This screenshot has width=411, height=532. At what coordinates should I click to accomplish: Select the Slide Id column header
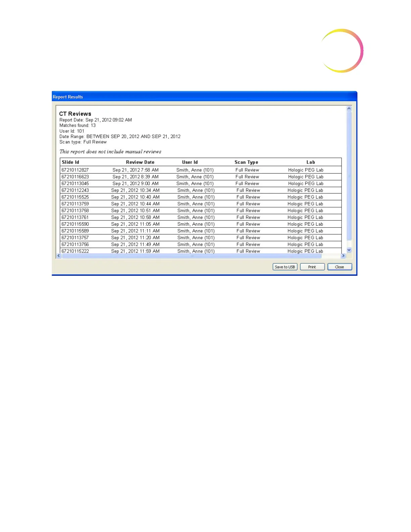click(71, 162)
